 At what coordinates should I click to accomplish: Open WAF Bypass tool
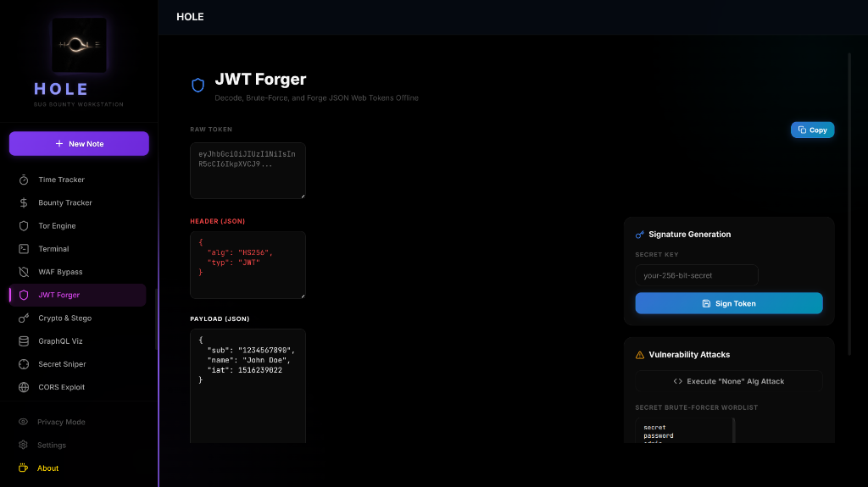click(77, 272)
